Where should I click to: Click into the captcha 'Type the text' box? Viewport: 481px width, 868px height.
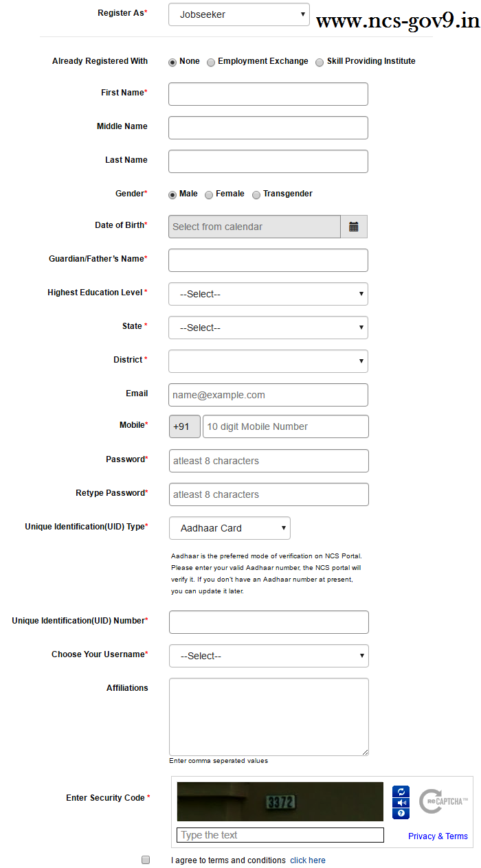pos(280,835)
